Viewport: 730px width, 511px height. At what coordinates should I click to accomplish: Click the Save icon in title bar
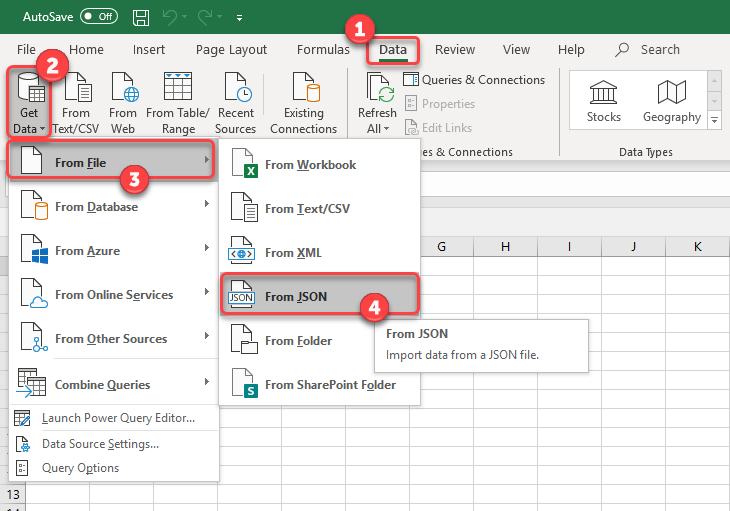[141, 17]
